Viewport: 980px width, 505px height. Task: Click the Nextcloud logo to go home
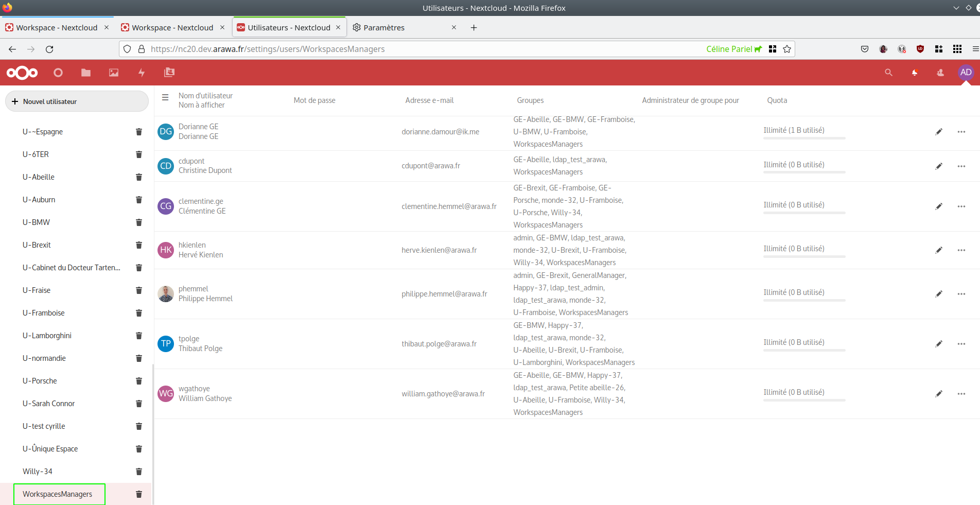coord(22,73)
